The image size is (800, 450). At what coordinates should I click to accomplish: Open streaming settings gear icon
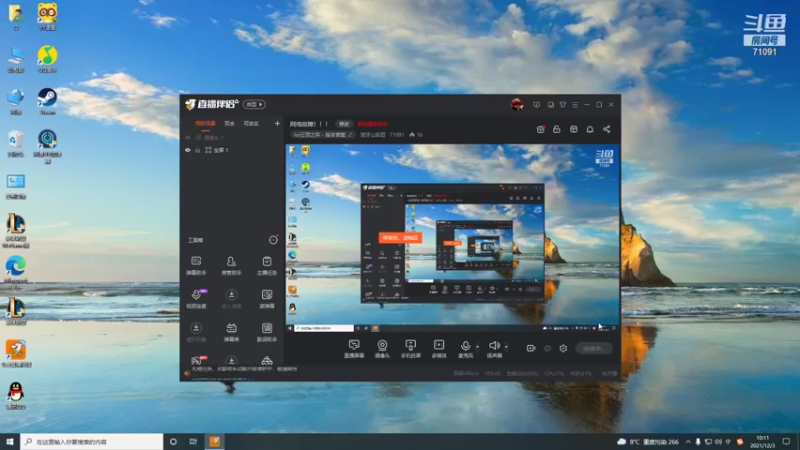(563, 348)
